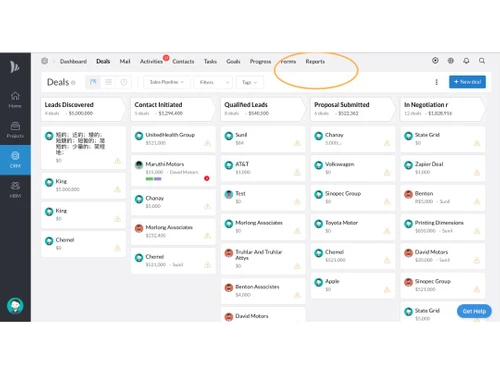Open the notifications bell

(x=466, y=61)
